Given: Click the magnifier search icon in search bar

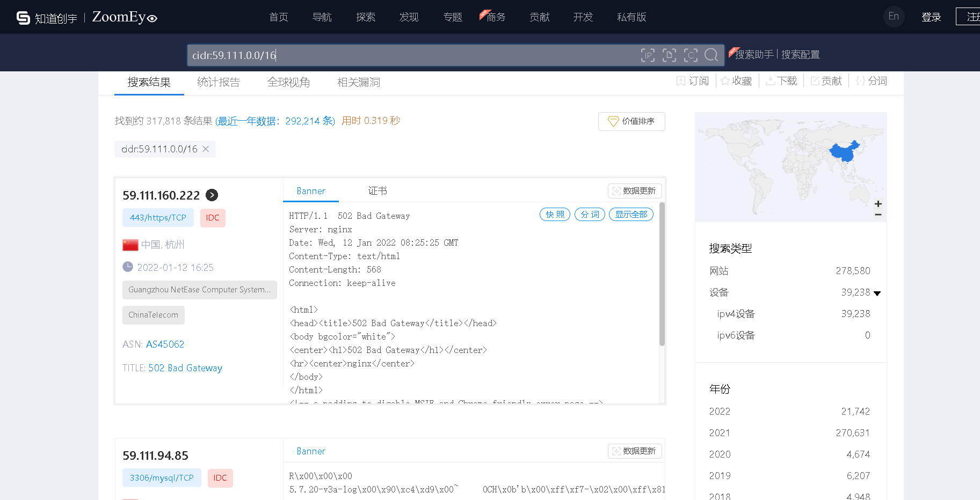Looking at the screenshot, I should click(711, 55).
